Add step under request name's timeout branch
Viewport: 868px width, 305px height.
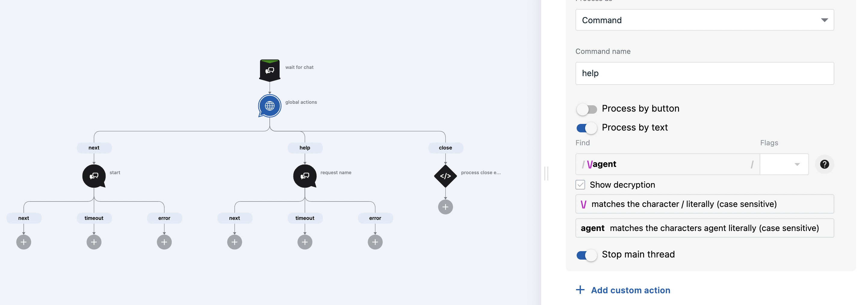305,242
